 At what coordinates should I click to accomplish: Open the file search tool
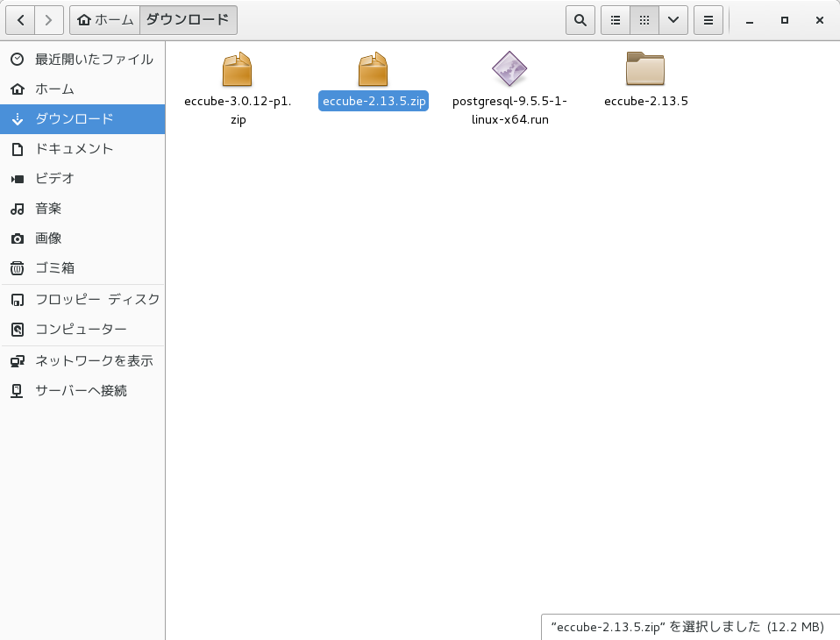[580, 20]
